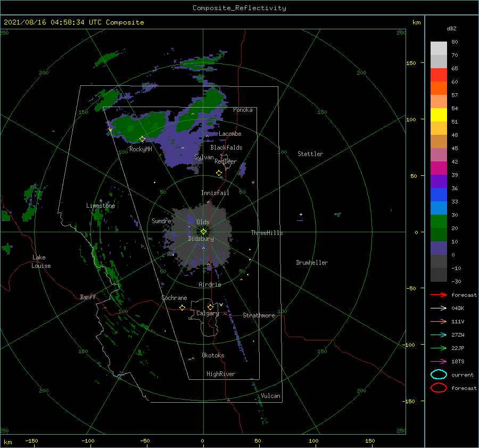Select the red forecast ellipse icon
The width and height of the screenshot is (479, 448).
[439, 388]
